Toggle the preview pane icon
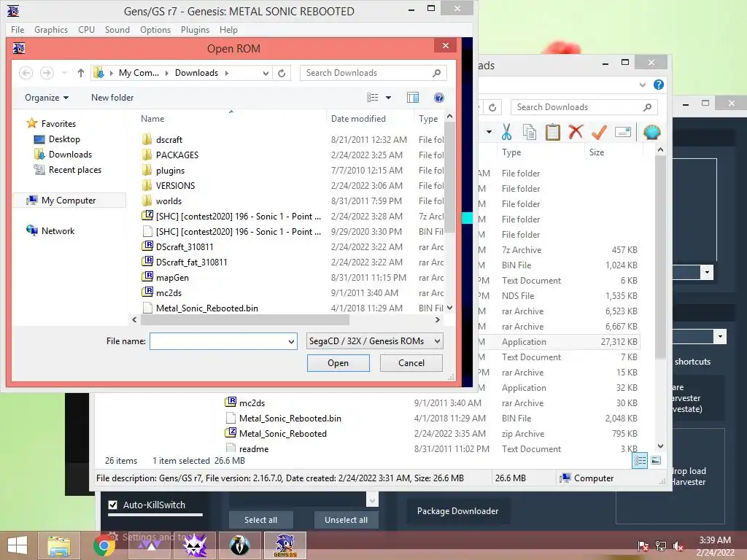747x560 pixels. (x=413, y=98)
